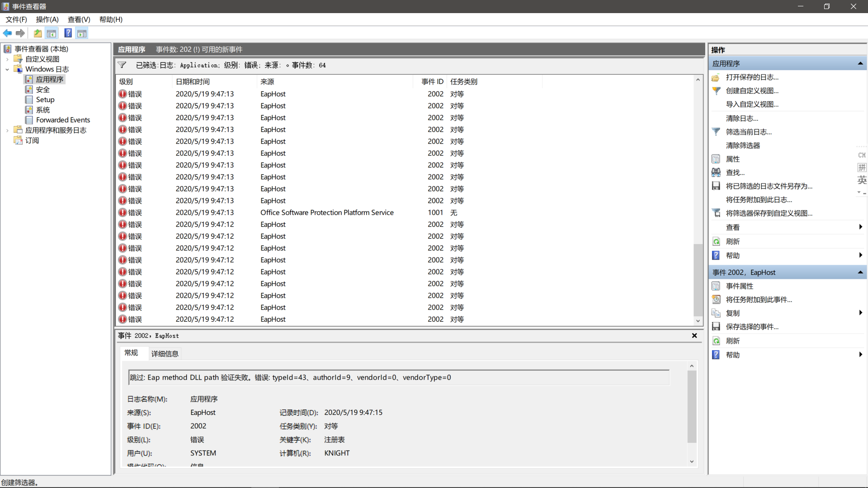This screenshot has width=868, height=488.
Task: Refresh the filtered event list
Action: click(732, 241)
